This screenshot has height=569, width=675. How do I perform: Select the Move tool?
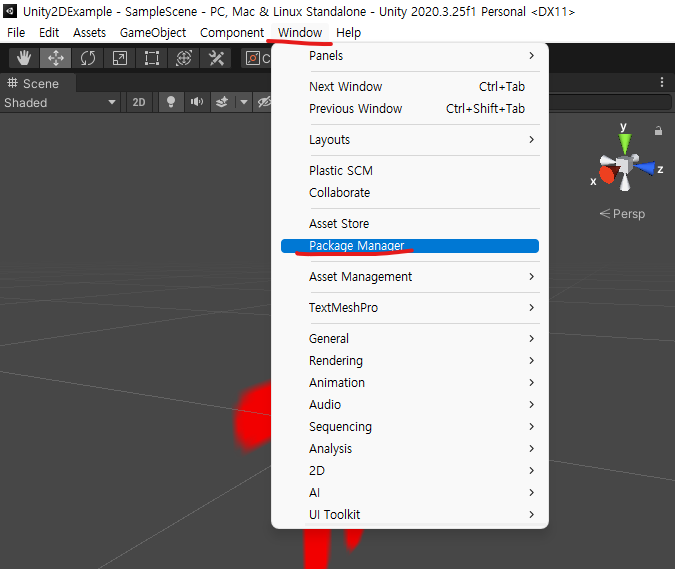pyautogui.click(x=56, y=58)
